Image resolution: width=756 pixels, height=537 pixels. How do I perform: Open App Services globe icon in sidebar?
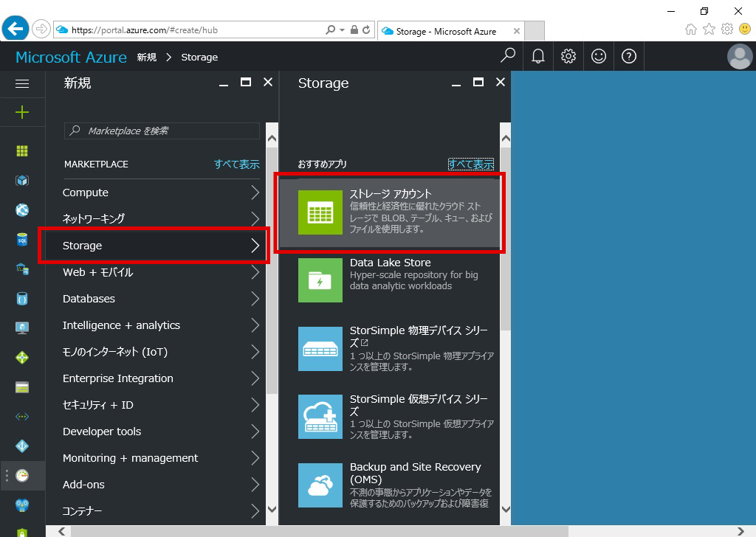tap(22, 210)
